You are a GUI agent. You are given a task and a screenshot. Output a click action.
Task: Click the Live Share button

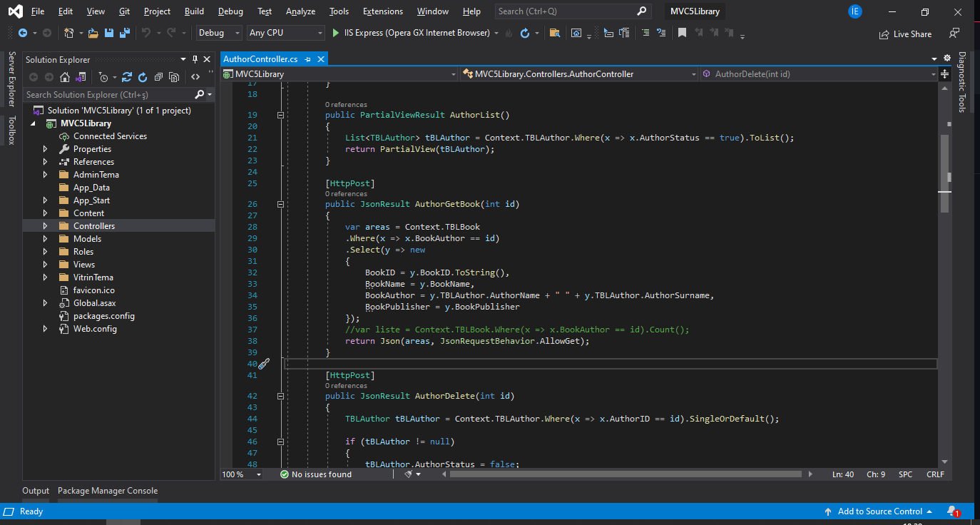(x=905, y=34)
